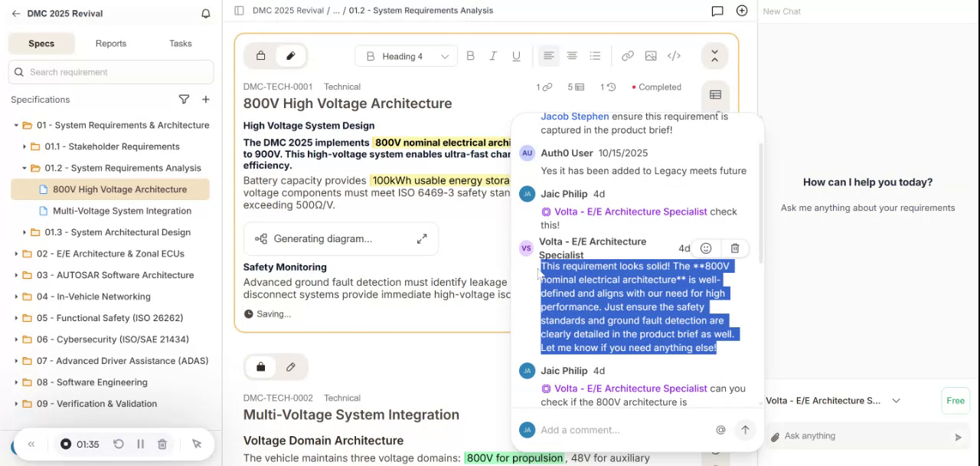This screenshot has height=466, width=980.
Task: Toggle edit mode pencil on DMC-TECH-0001
Action: [x=291, y=56]
